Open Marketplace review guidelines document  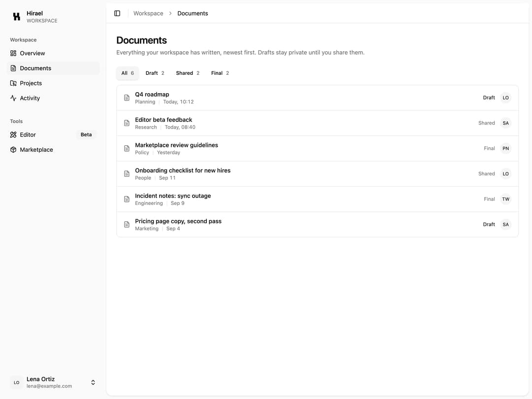(x=317, y=148)
